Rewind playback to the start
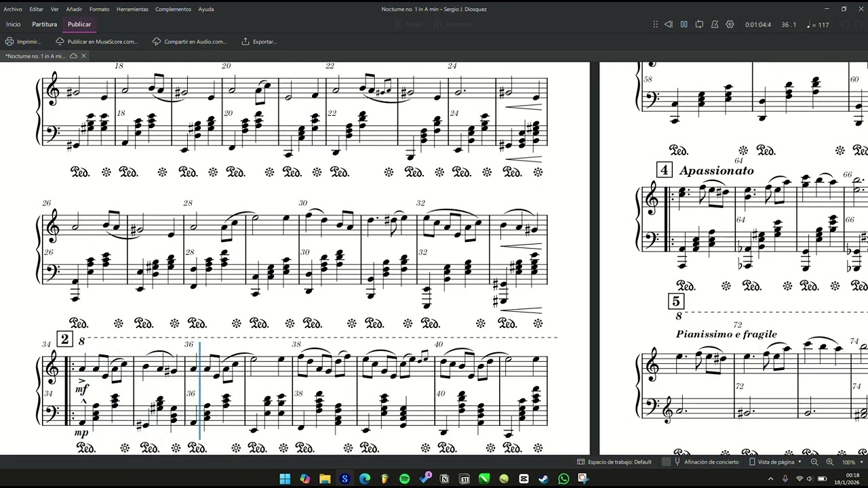 click(669, 24)
